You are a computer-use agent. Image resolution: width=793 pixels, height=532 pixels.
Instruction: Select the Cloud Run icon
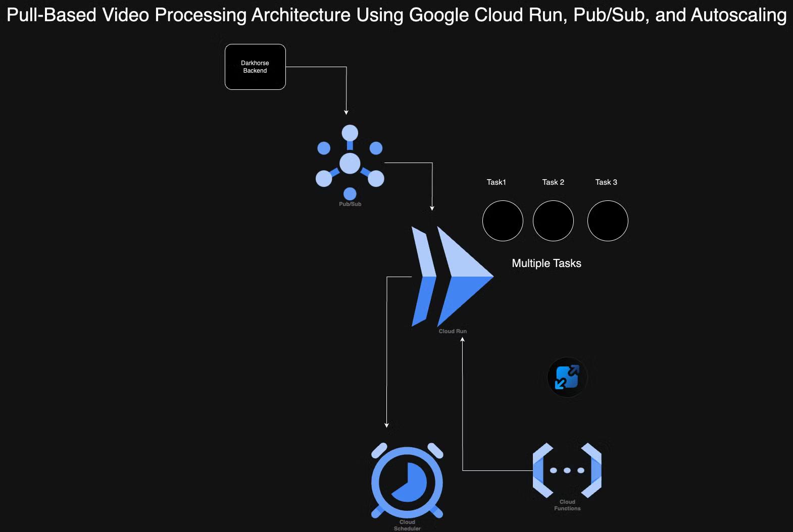(x=453, y=276)
